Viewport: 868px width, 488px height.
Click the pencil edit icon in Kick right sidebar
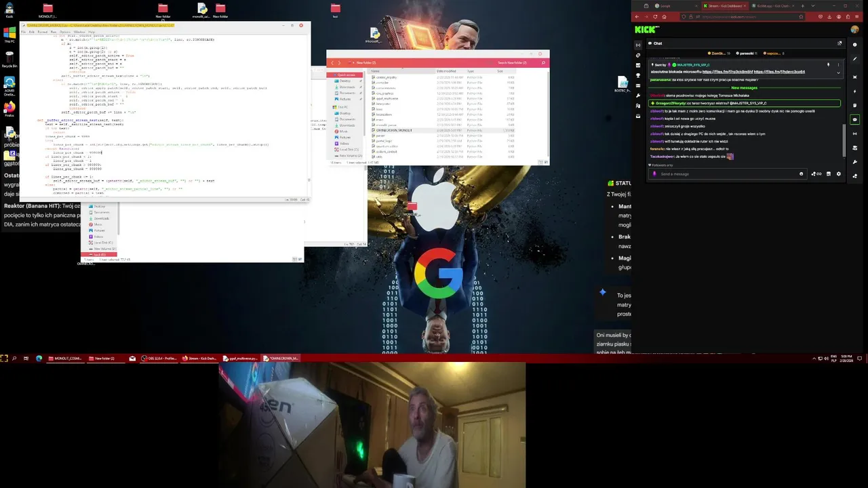tap(854, 59)
